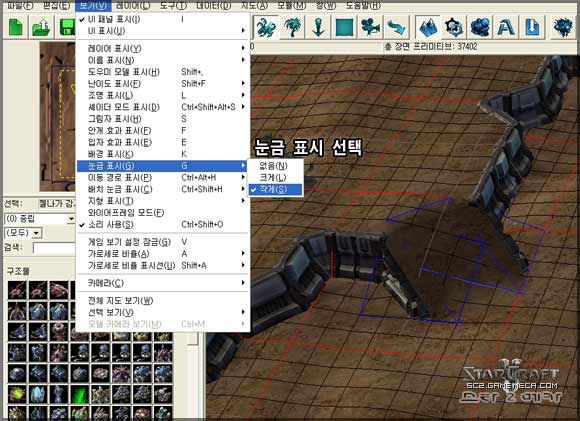Select the Cameras layer film camera icon
This screenshot has height=421, width=580.
[370, 27]
